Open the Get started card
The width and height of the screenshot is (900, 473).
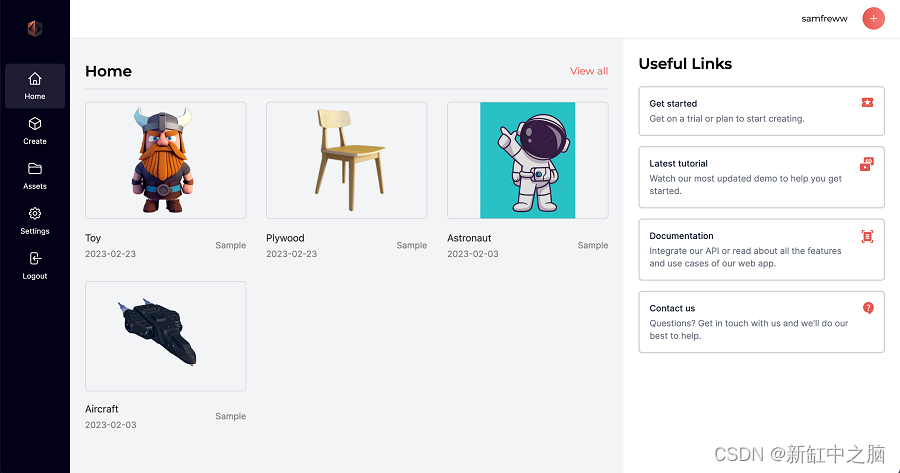click(x=760, y=111)
